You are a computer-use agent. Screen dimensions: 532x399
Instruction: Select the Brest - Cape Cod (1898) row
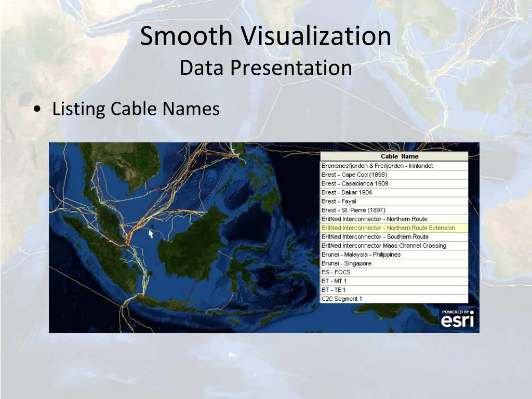click(394, 175)
